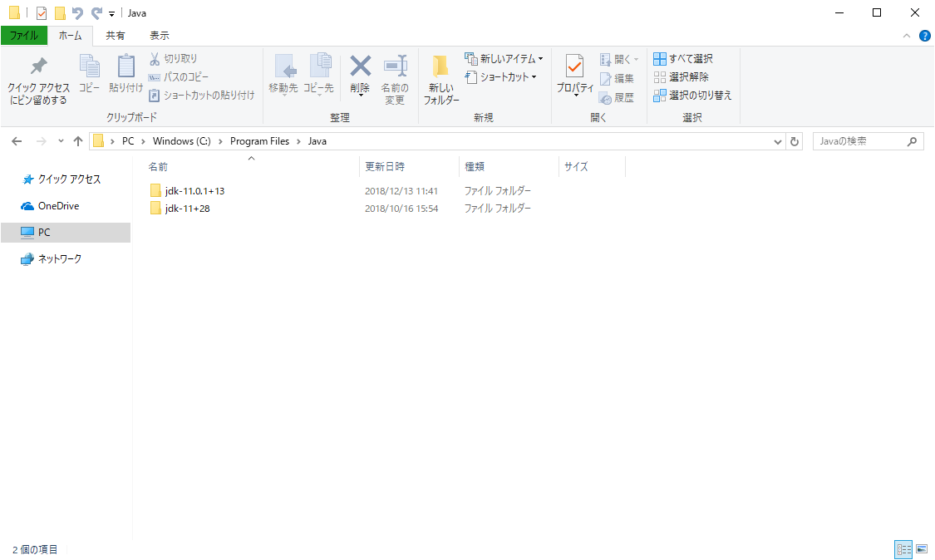Expand chevron after PC in breadcrumb

143,141
